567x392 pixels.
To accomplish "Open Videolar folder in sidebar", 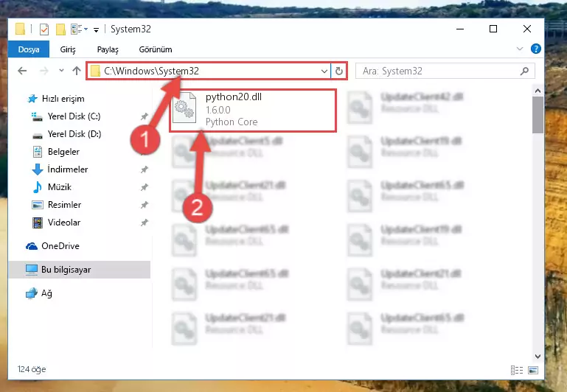I will click(x=64, y=223).
